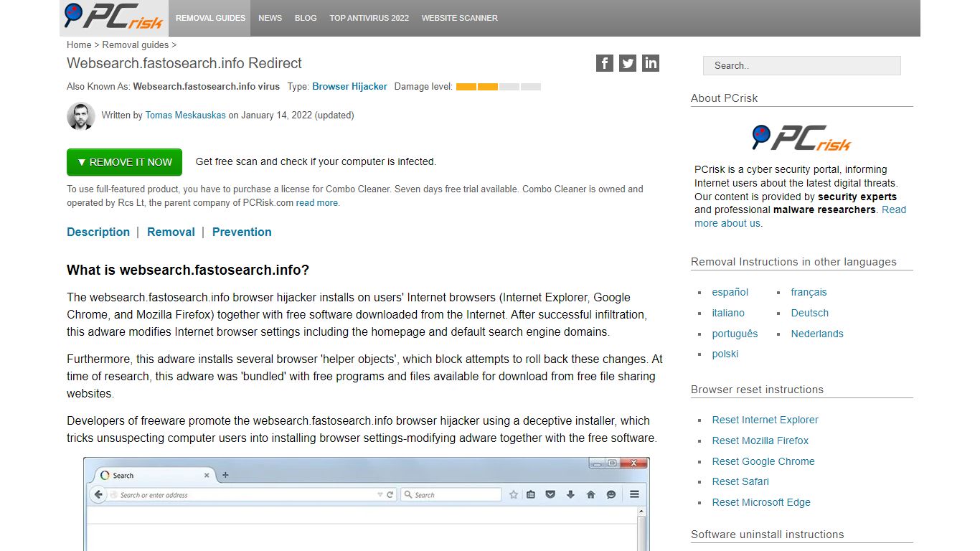Click the screenshot's home icon

591,494
